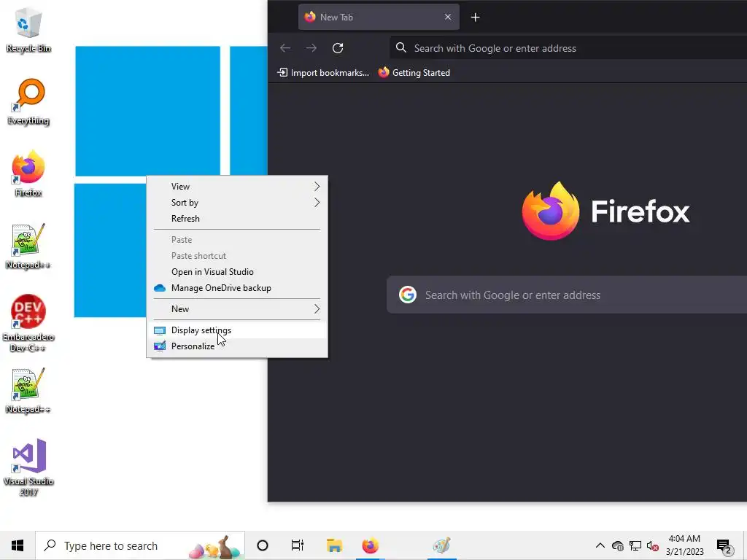Select the Visual Studio 2017 desktop icon
This screenshot has width=747, height=560.
[28, 467]
